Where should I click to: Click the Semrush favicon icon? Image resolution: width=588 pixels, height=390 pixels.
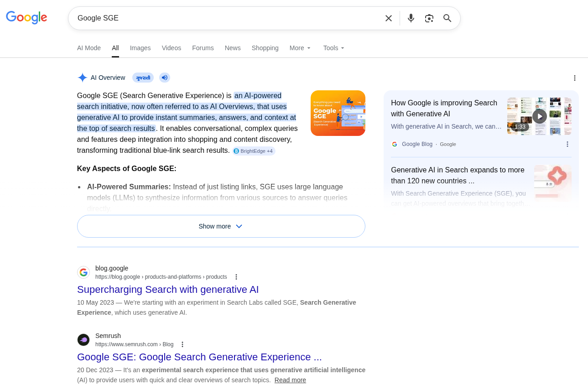83,340
